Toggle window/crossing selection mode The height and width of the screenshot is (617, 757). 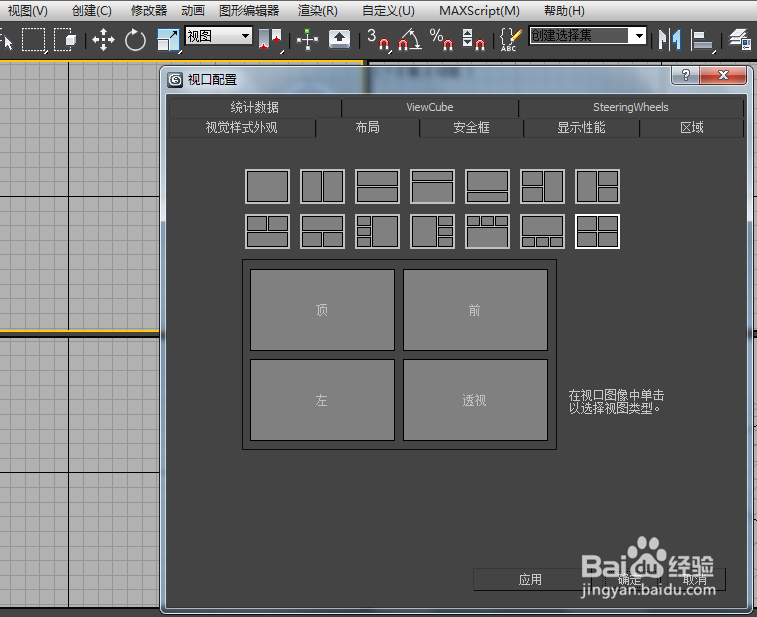click(x=65, y=40)
